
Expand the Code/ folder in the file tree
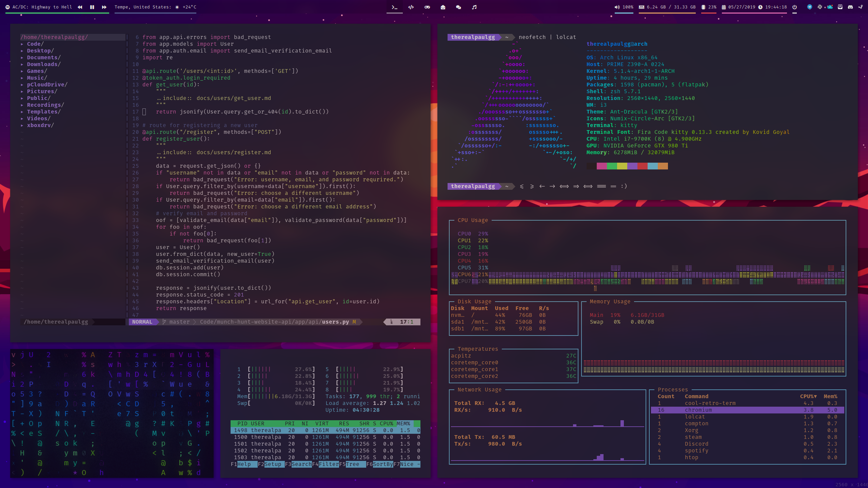22,44
